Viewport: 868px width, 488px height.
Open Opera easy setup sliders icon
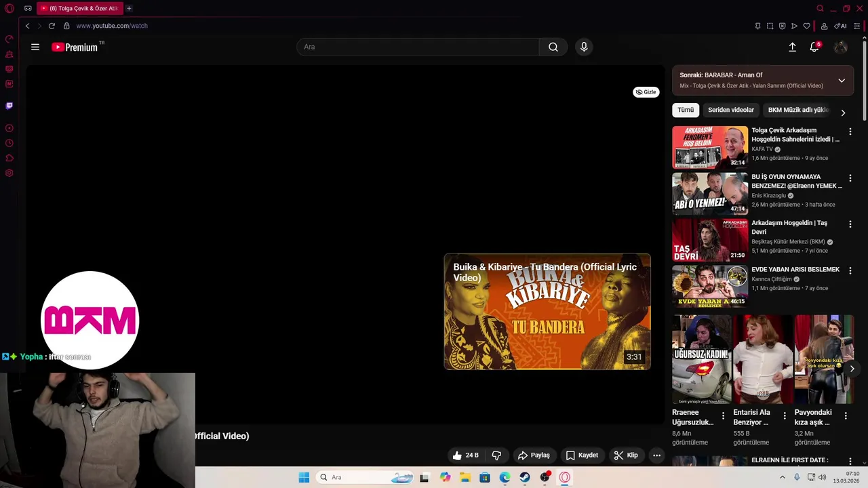coord(857,26)
